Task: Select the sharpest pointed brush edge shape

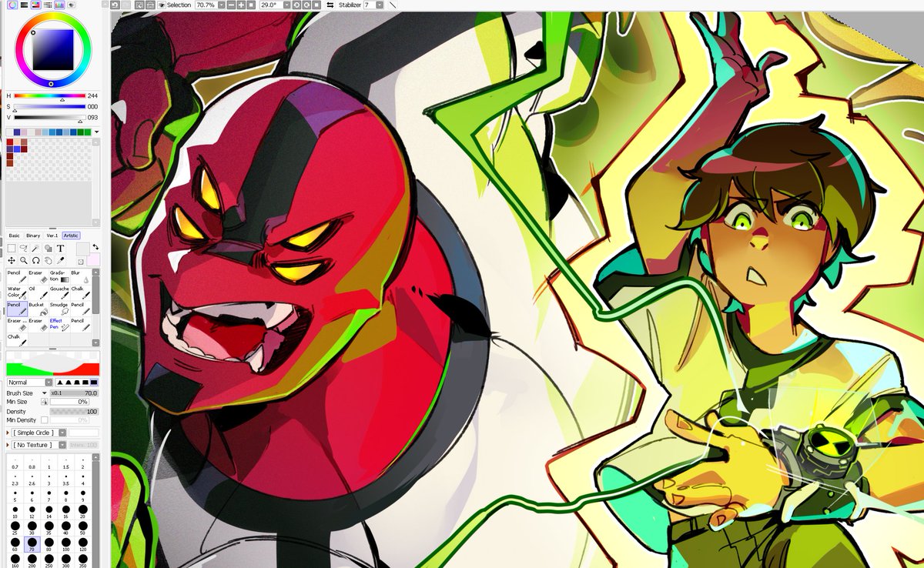Action: (60, 383)
